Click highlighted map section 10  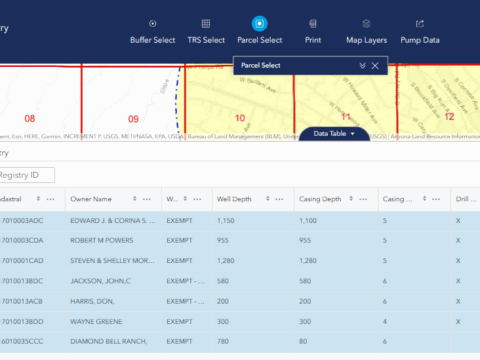240,118
